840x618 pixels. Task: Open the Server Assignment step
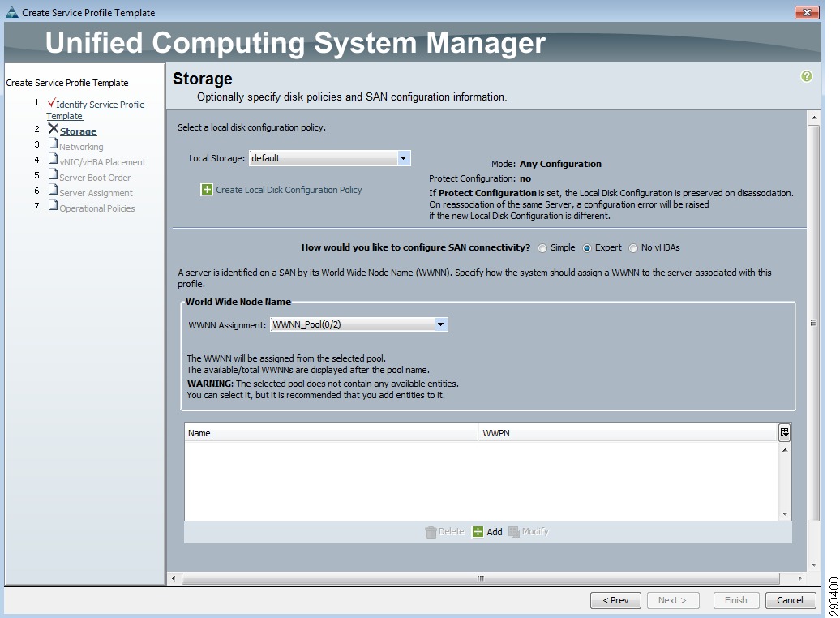click(x=96, y=194)
